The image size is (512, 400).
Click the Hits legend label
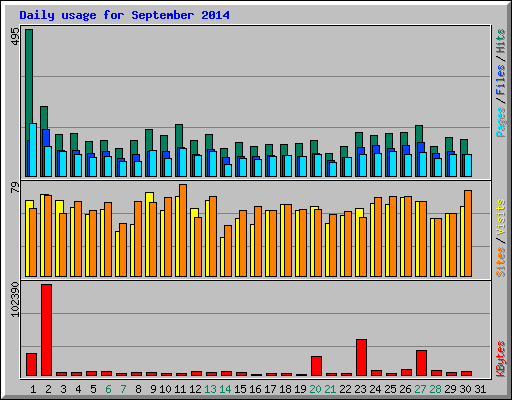[x=501, y=41]
